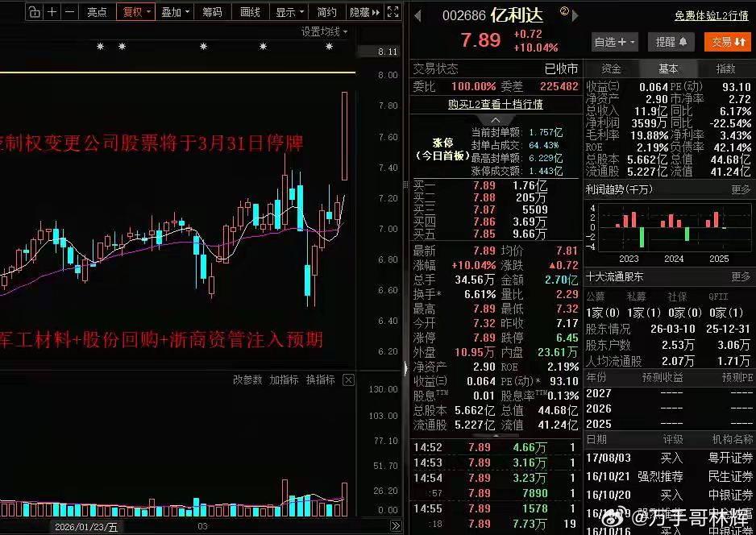Select QFII shareholder category

(718, 297)
